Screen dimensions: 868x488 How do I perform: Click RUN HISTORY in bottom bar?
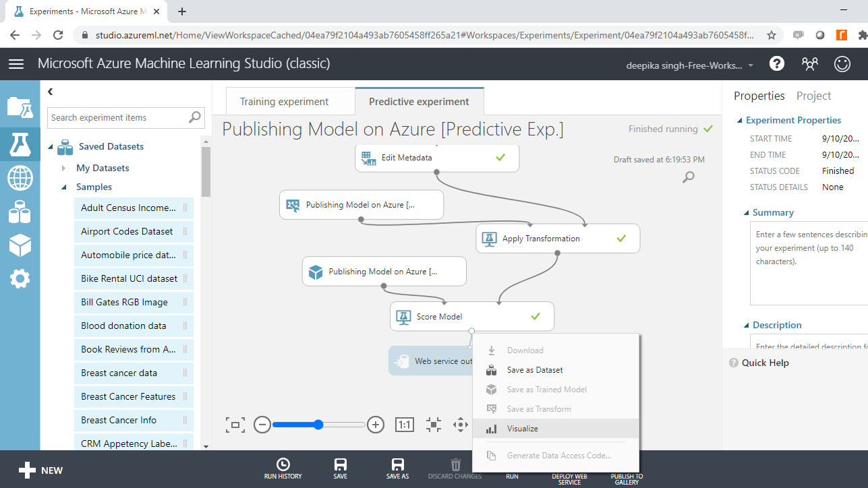coord(283,469)
